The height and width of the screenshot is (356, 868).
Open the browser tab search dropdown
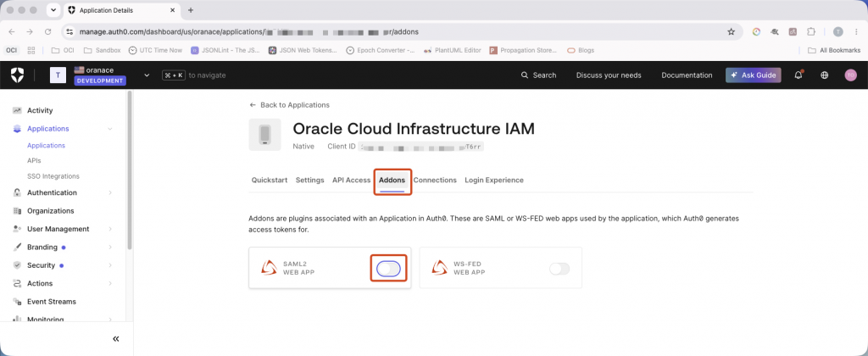(53, 10)
